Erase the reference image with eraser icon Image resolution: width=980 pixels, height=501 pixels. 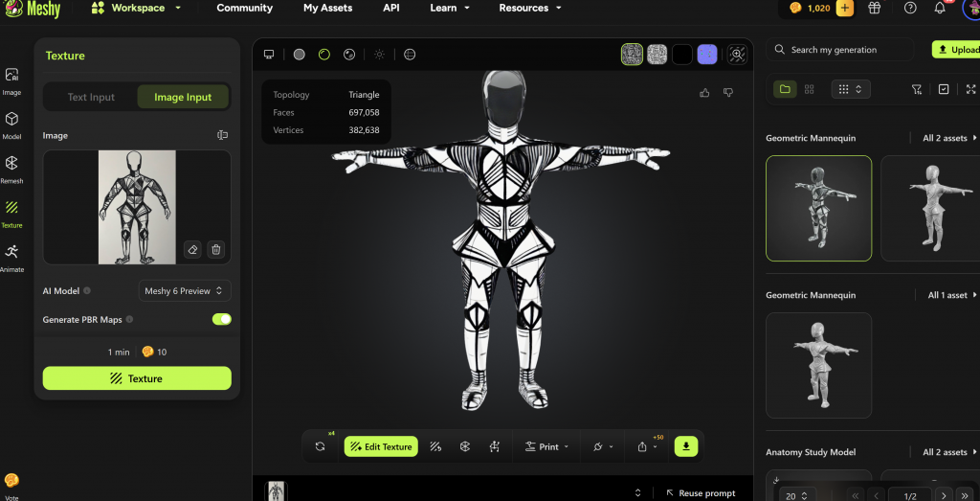pyautogui.click(x=192, y=249)
